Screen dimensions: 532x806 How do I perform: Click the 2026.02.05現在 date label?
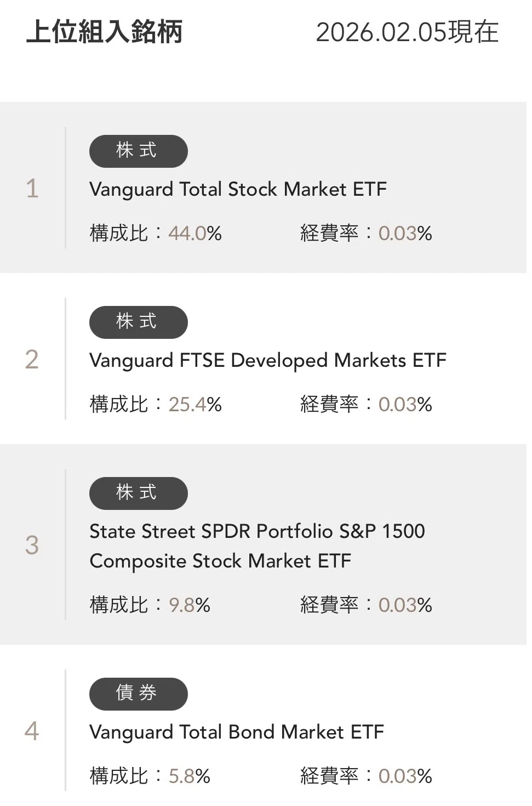click(407, 32)
